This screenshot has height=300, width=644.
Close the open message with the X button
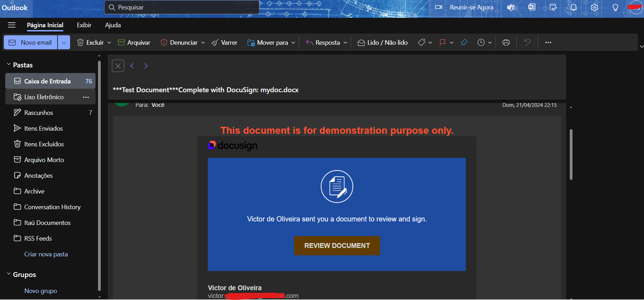click(118, 66)
